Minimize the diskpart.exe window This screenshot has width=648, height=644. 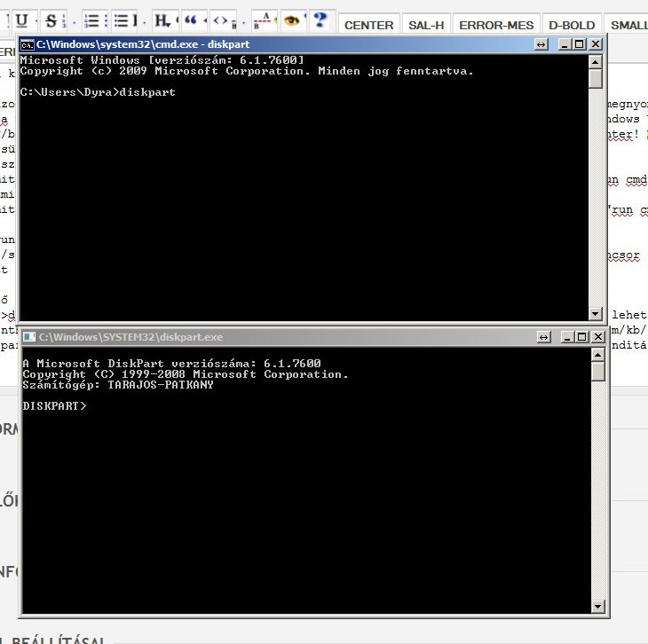[567, 337]
